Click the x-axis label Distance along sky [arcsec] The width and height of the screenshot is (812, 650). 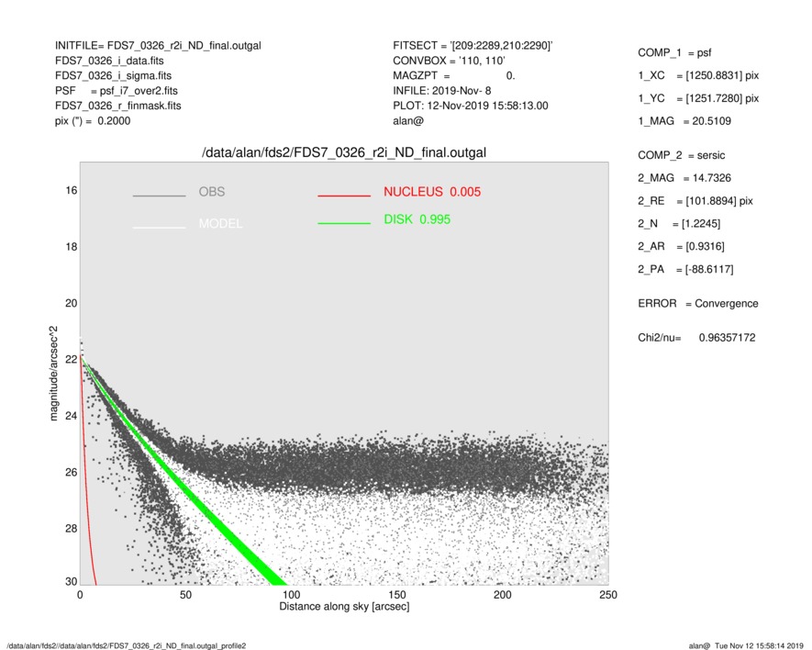pyautogui.click(x=344, y=607)
